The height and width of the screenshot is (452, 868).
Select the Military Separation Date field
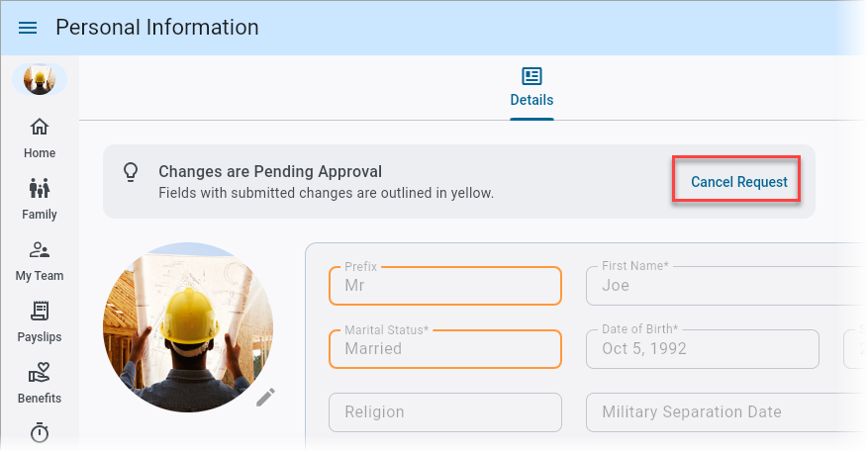pos(727,412)
